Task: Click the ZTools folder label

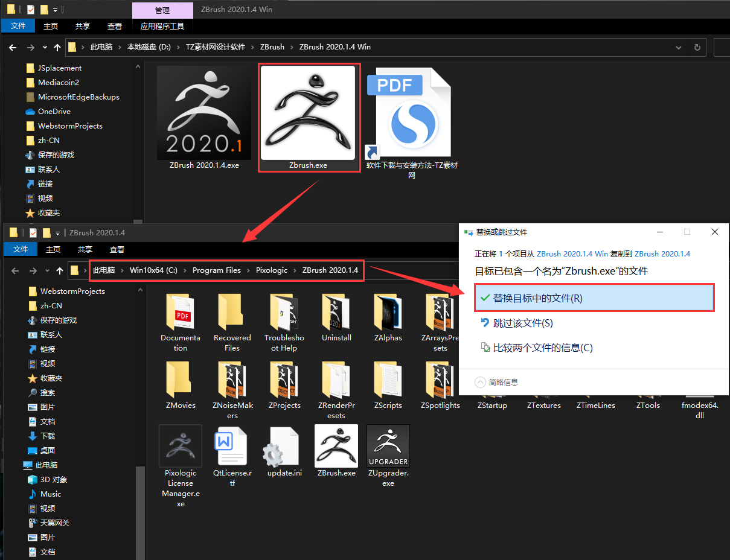Action: (648, 406)
